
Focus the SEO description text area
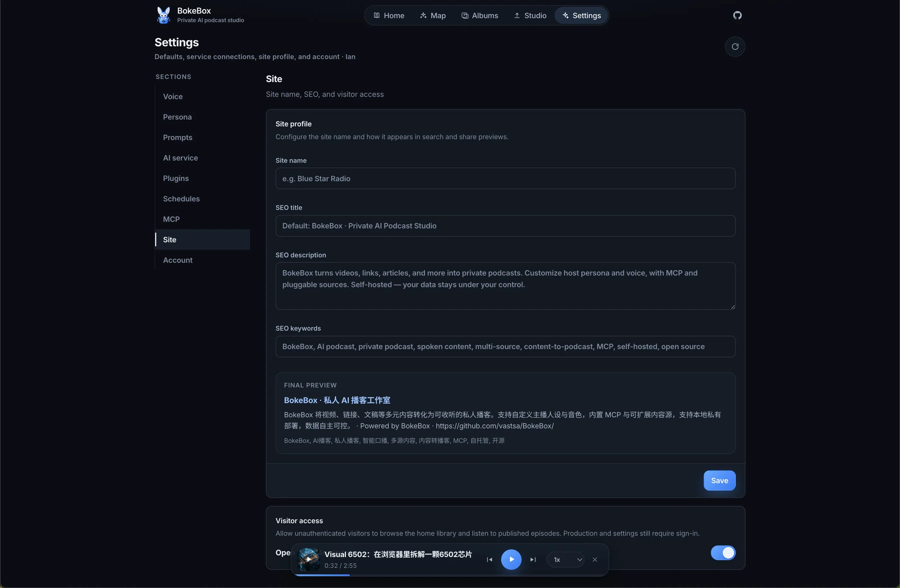pos(505,286)
